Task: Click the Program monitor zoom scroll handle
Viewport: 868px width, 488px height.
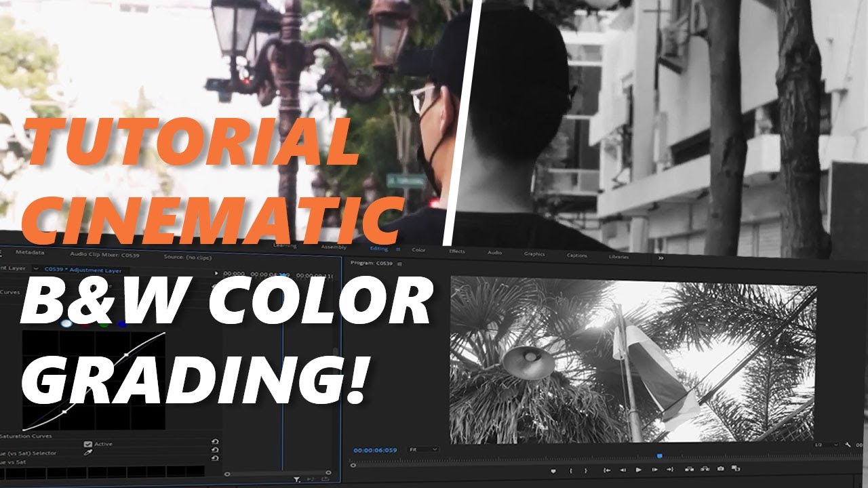Action: (352, 465)
